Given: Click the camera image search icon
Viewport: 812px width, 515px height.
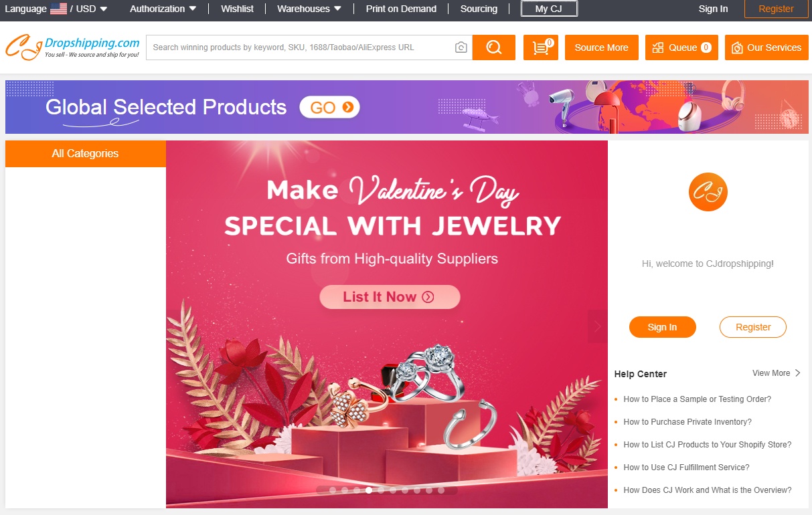Looking at the screenshot, I should 461,47.
